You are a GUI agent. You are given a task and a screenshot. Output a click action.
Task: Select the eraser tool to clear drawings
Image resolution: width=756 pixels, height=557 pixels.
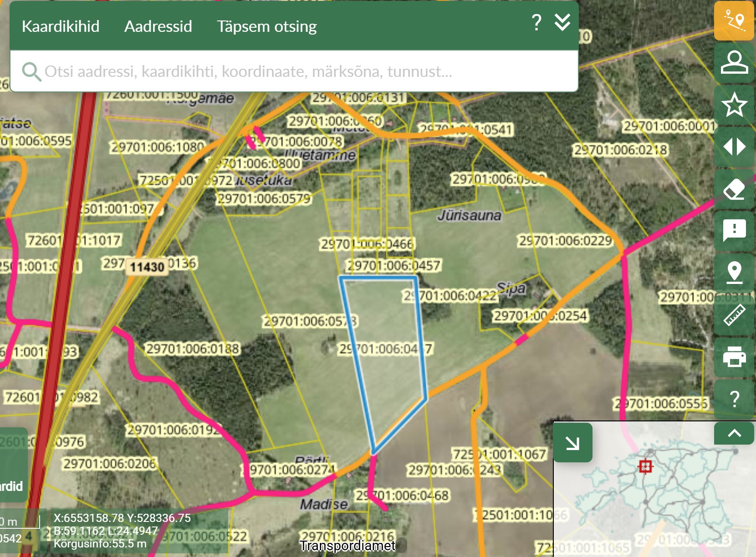(x=734, y=189)
